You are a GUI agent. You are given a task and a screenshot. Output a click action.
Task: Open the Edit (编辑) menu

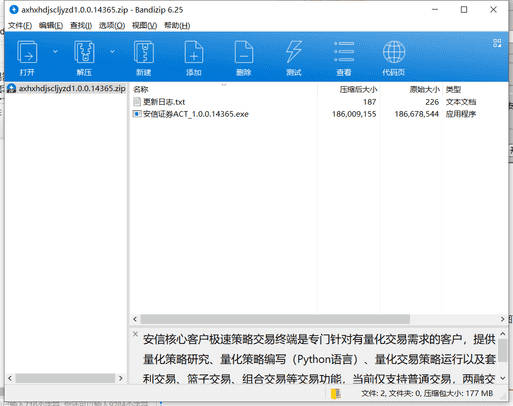click(x=51, y=26)
